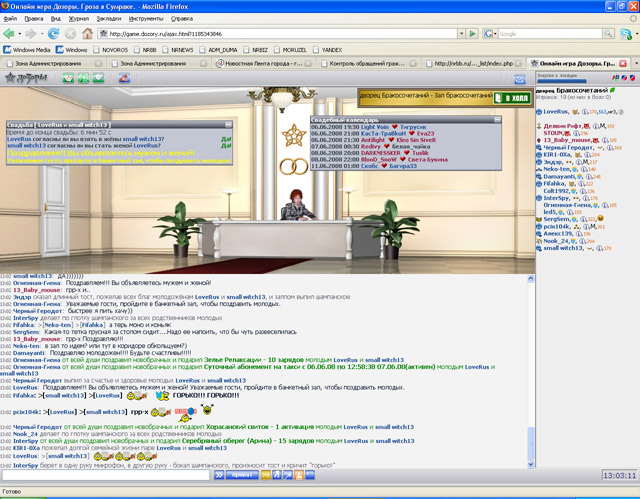The width and height of the screenshot is (640, 499).
Task: Reload the page in Firefox
Action: click(x=53, y=33)
